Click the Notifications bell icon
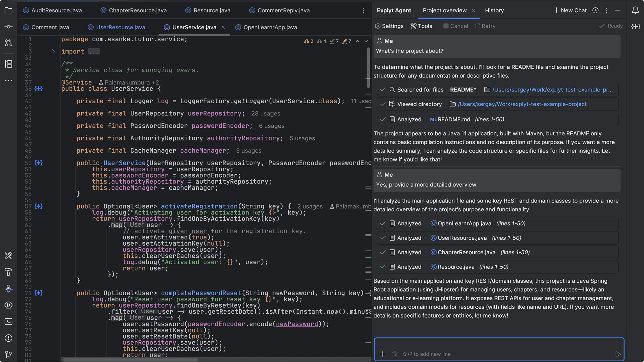Screen dimensions: 644x362 [635, 10]
